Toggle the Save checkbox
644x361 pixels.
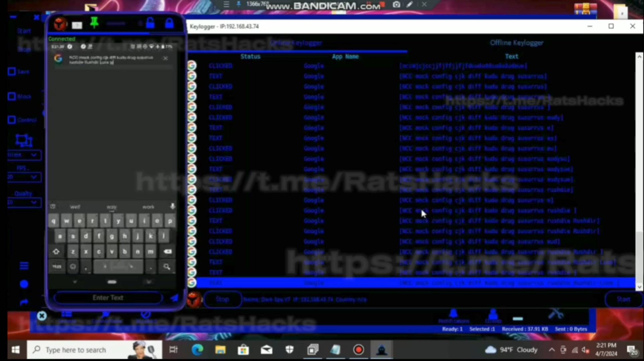click(12, 72)
